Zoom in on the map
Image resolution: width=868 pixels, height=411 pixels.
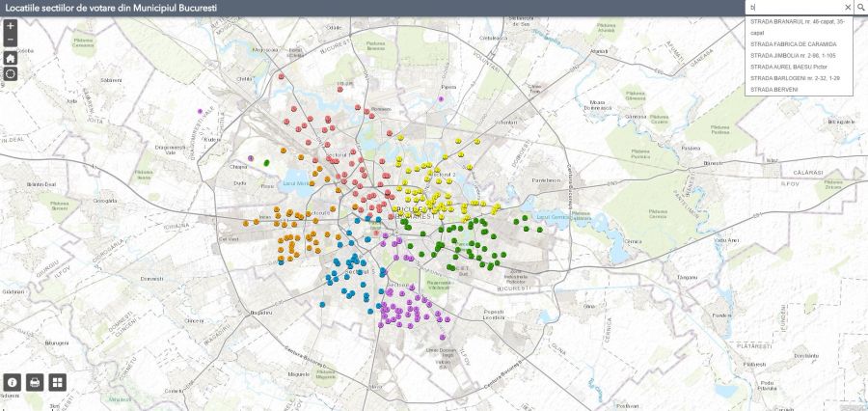pyautogui.click(x=10, y=26)
